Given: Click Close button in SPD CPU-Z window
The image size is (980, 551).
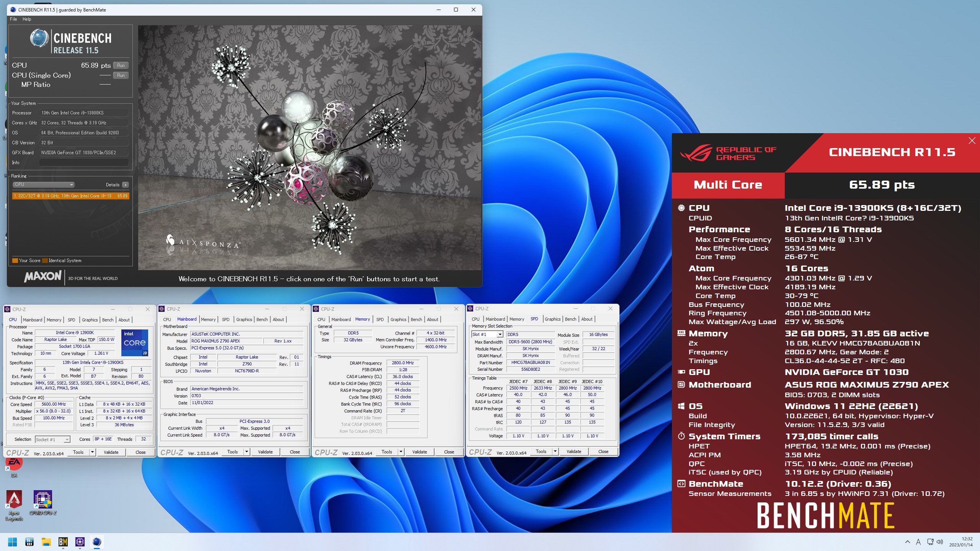Looking at the screenshot, I should [x=603, y=452].
